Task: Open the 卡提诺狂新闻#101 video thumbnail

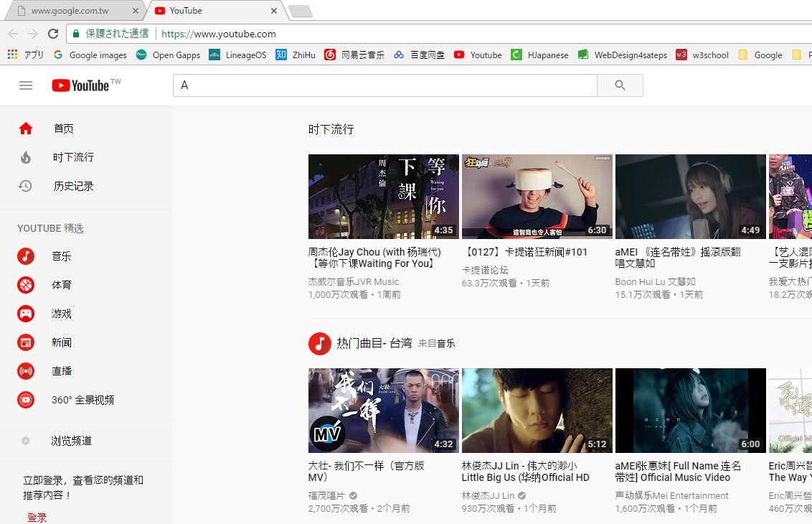Action: pyautogui.click(x=537, y=197)
